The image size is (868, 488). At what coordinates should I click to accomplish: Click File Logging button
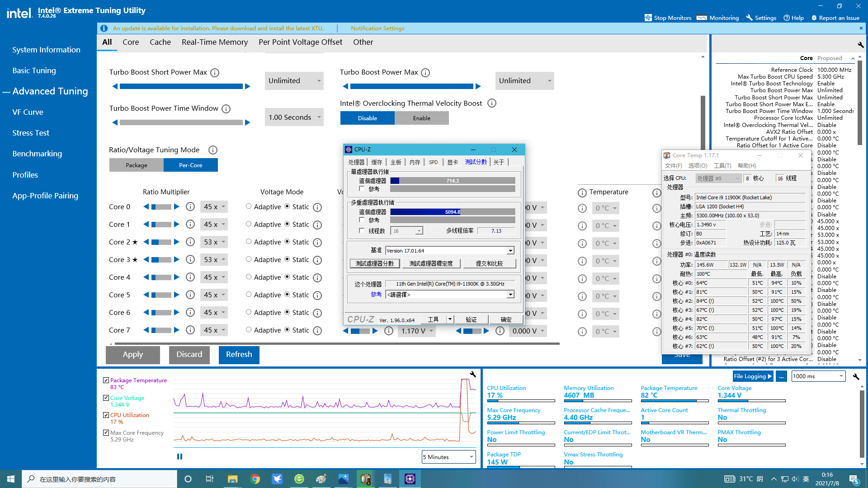tap(753, 376)
